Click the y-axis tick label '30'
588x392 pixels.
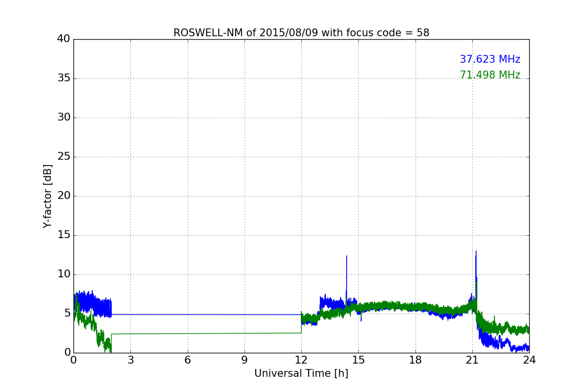[64, 118]
